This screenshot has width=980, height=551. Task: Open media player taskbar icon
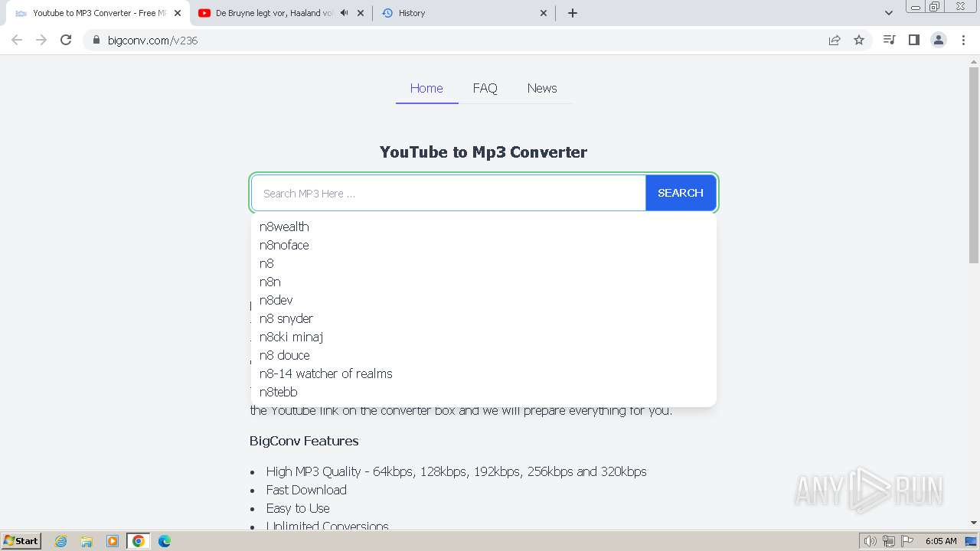[x=113, y=541]
